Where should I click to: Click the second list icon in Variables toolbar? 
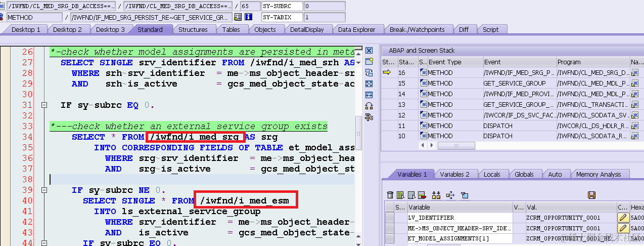click(x=411, y=195)
